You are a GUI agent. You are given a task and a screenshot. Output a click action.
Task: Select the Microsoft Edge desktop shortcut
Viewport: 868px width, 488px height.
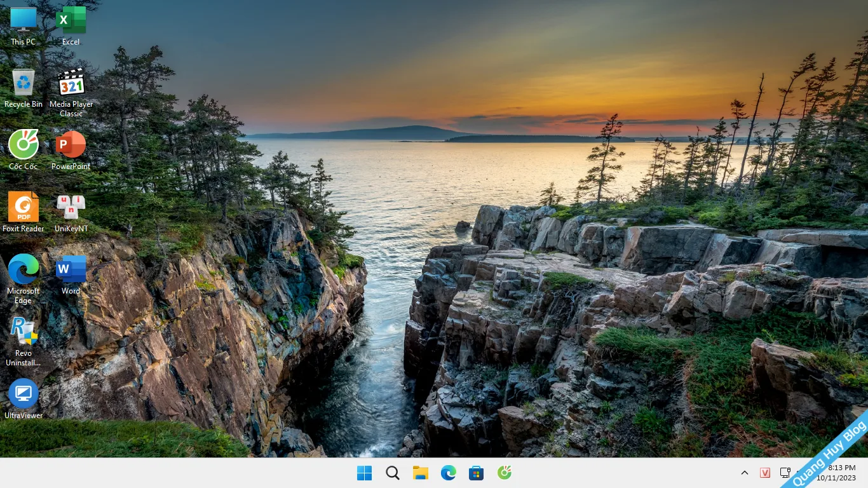24,280
